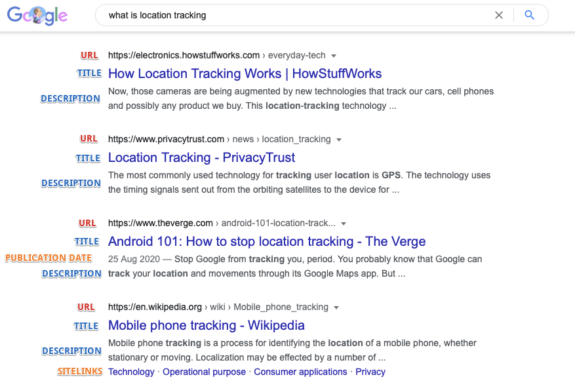Click the 'Technology' sitelink
The image size is (575, 392).
tap(131, 372)
